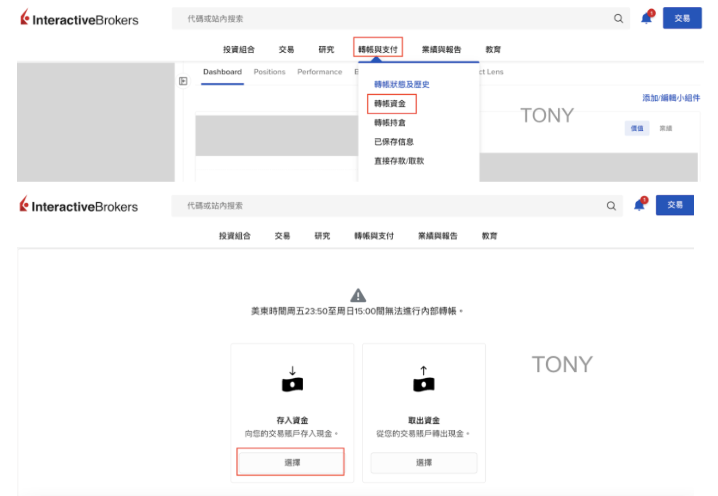
Task: Select 轉帳持倉 from dropdown menu
Action: [x=390, y=123]
